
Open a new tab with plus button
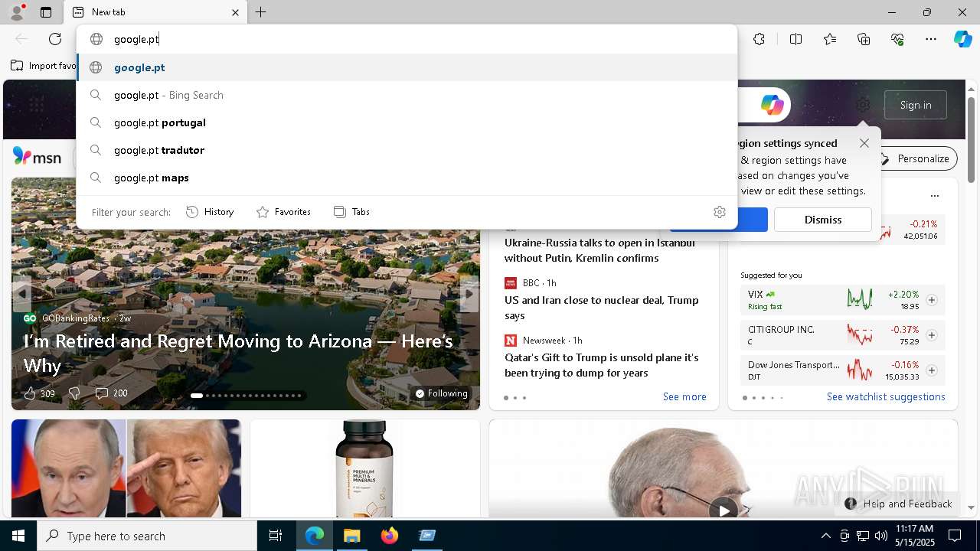point(261,12)
